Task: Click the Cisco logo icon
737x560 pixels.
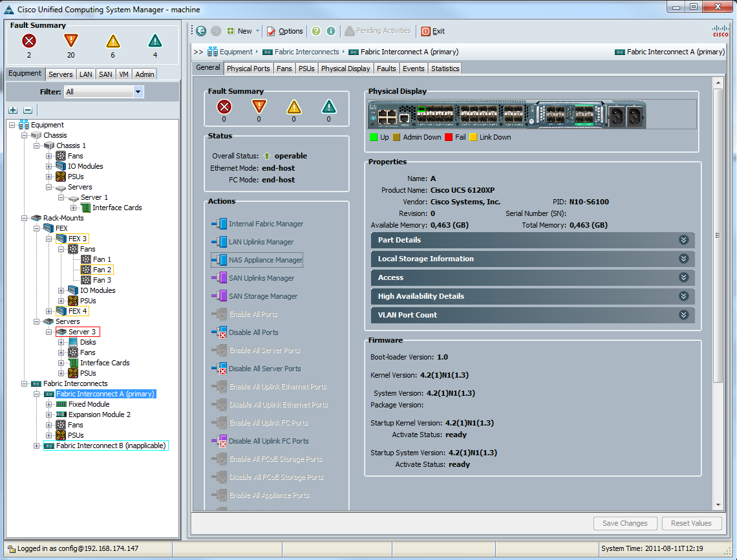Action: pyautogui.click(x=720, y=31)
